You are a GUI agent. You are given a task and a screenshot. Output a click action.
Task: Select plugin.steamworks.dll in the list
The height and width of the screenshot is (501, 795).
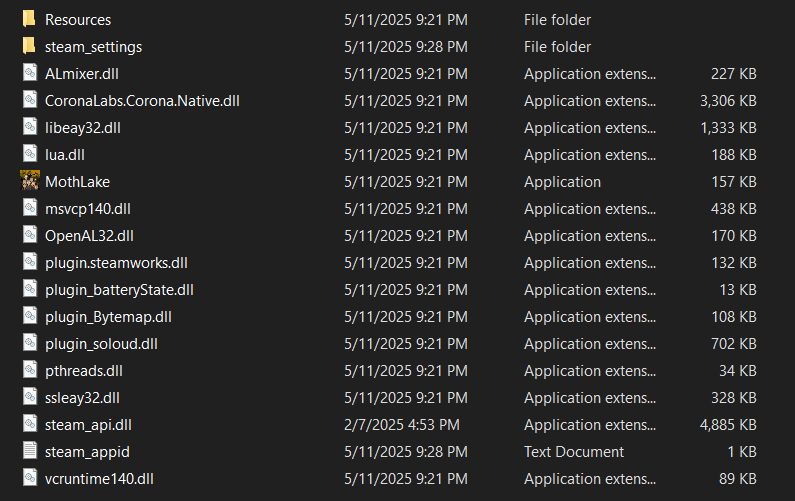pyautogui.click(x=116, y=263)
